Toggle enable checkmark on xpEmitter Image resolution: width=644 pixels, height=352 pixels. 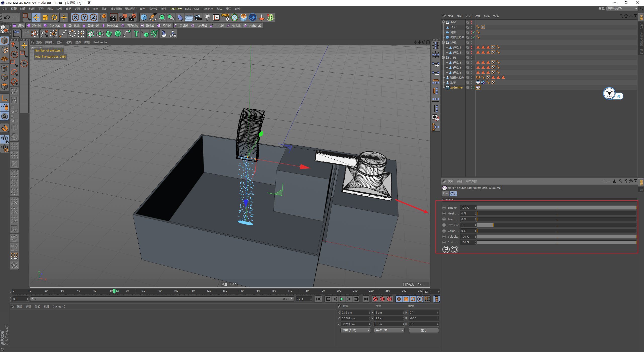point(473,87)
